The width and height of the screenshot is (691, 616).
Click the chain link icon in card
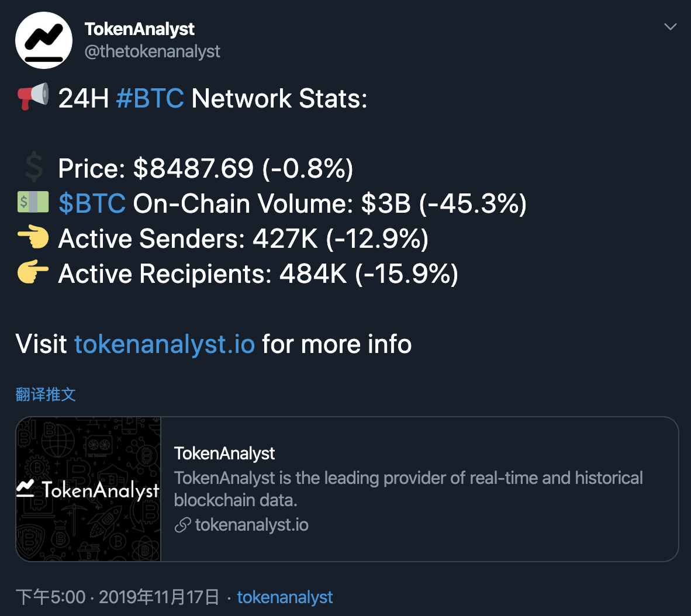[x=182, y=525]
